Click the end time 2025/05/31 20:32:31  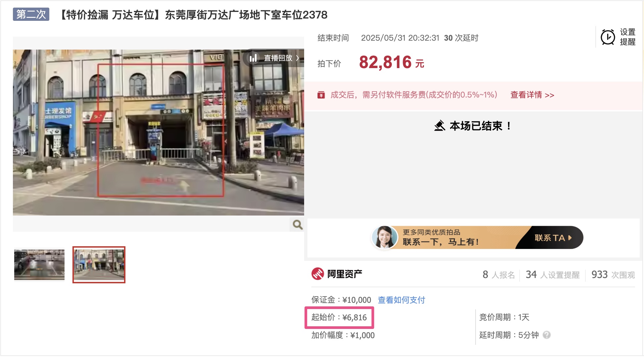(400, 38)
